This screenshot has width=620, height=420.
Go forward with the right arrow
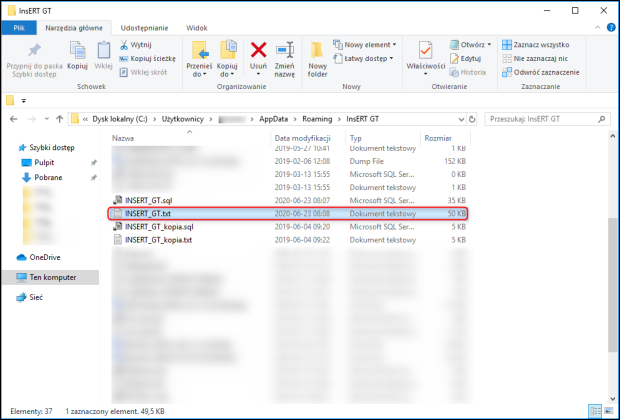32,119
